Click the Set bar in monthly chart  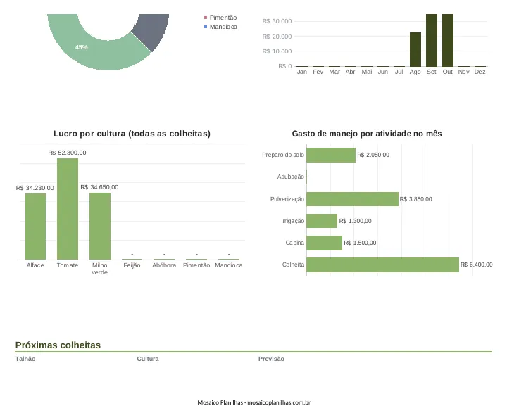(x=432, y=40)
